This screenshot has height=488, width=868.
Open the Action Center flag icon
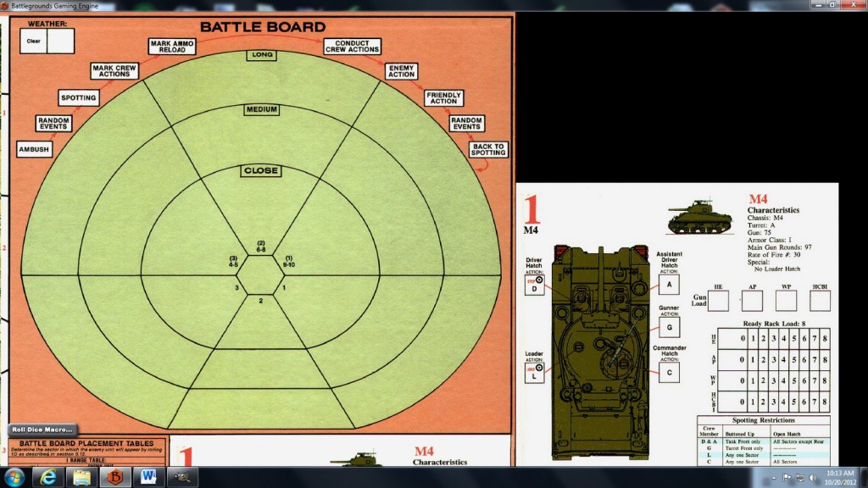[787, 478]
